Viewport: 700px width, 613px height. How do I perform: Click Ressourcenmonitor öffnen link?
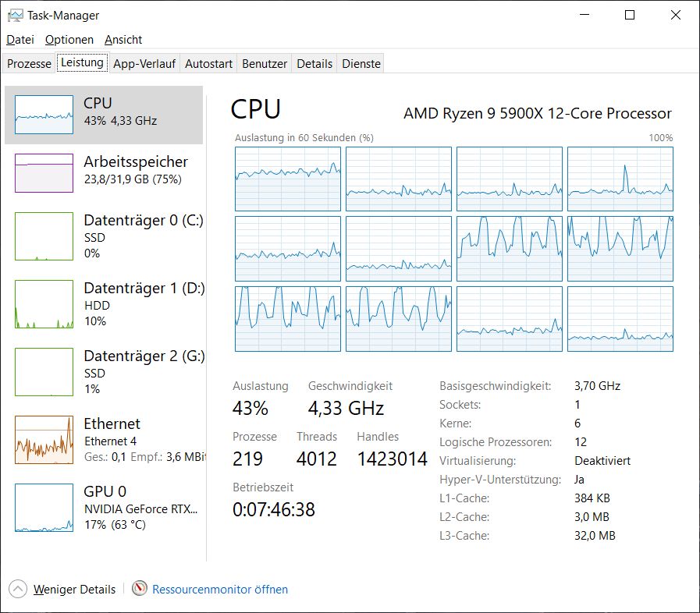pos(219,590)
